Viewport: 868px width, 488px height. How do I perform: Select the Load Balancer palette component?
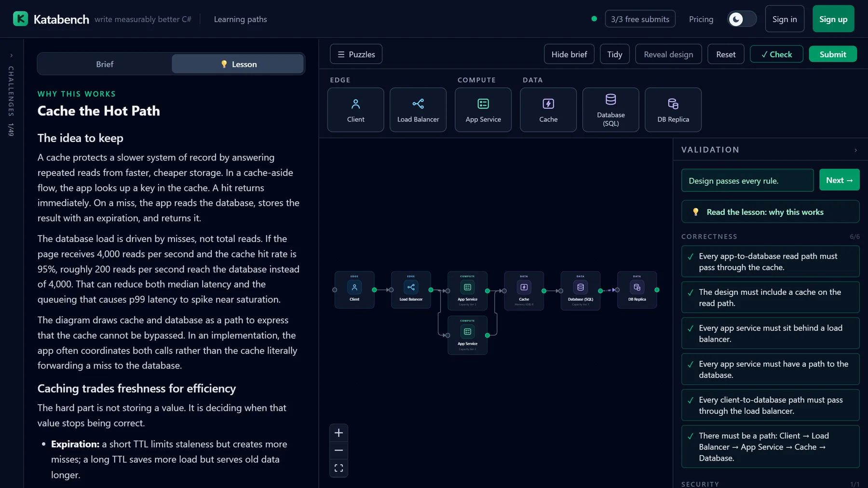418,110
